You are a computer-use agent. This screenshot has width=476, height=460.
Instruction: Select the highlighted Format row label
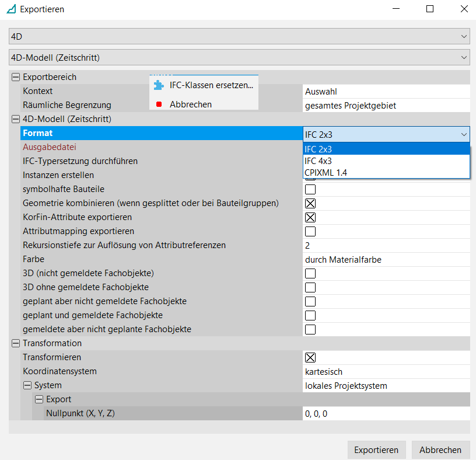pos(38,133)
